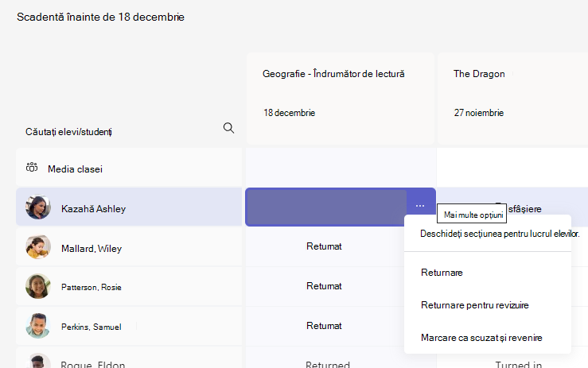This screenshot has height=368, width=588.
Task: Select 'Deschideți secțiunea pentru lucrul elevilor'
Action: [500, 234]
